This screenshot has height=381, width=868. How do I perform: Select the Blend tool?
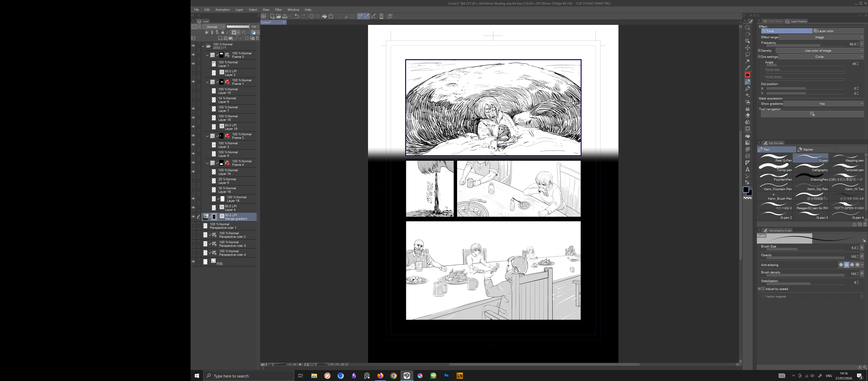click(747, 122)
